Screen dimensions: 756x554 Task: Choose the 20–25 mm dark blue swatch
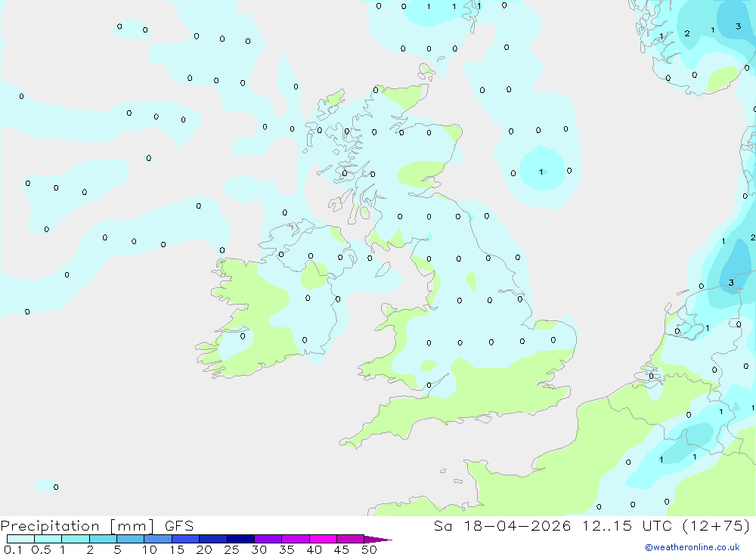(x=213, y=539)
